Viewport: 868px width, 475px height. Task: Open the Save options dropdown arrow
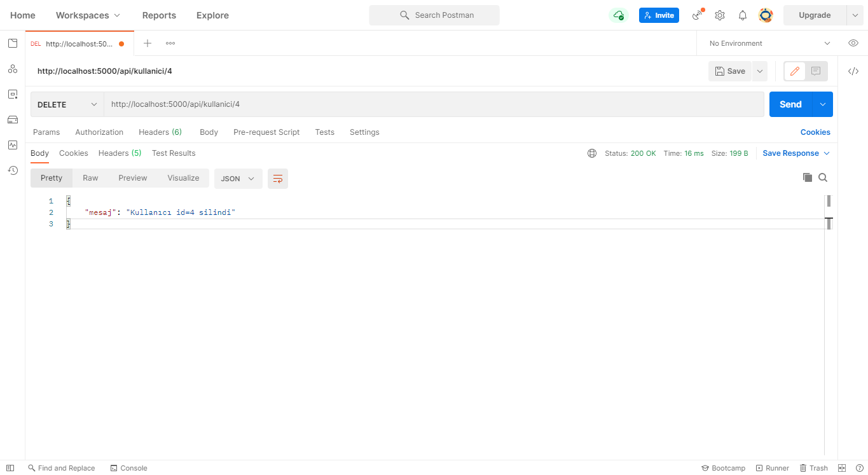click(760, 71)
